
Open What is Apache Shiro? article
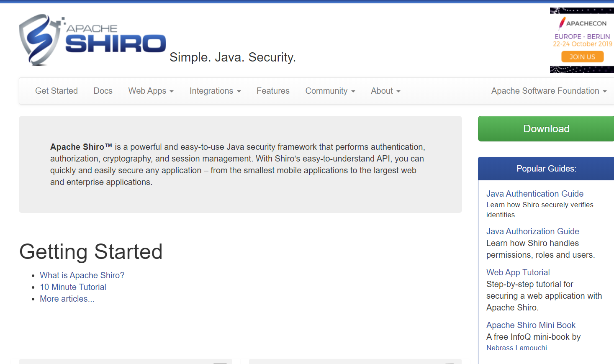(82, 275)
